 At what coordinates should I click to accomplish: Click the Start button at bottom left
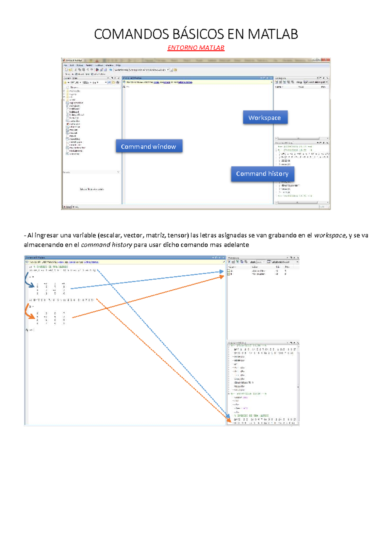(67, 207)
